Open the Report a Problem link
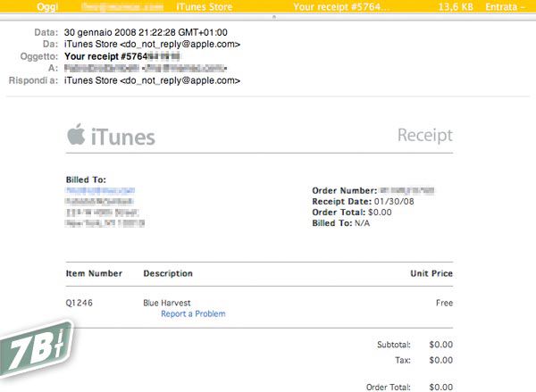The image size is (536, 392). tap(193, 314)
